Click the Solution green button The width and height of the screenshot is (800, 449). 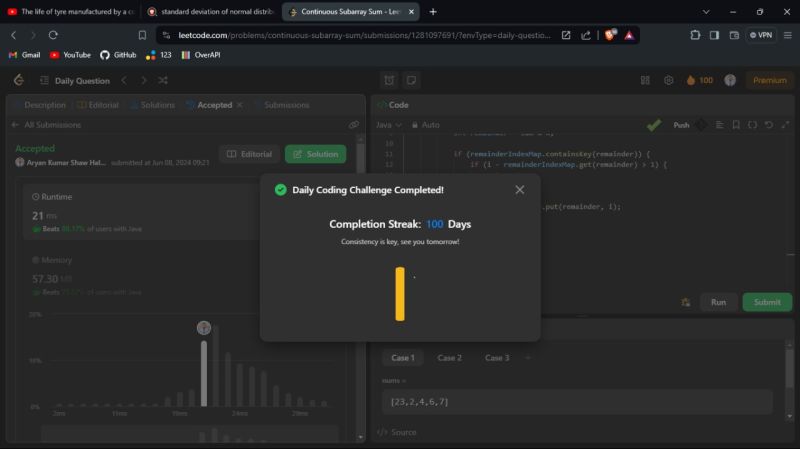click(x=315, y=154)
